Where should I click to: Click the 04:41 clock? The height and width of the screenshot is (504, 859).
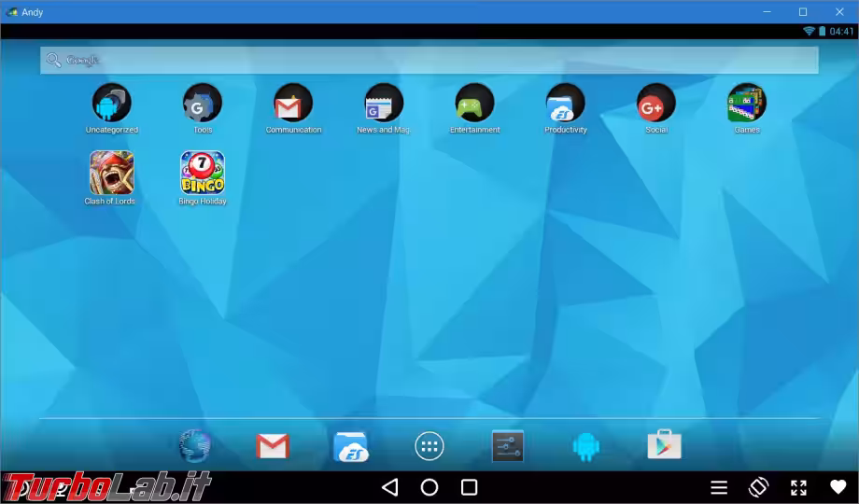(x=841, y=31)
